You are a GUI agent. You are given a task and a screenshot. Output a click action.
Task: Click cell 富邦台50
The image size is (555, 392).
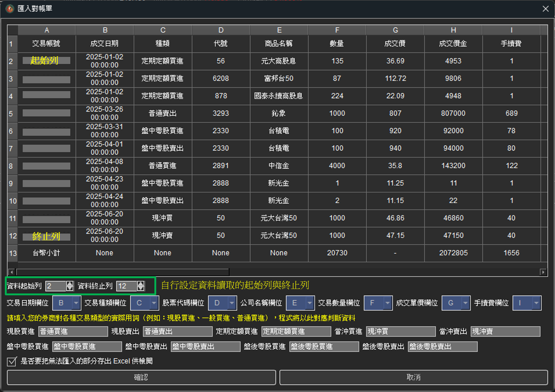pyautogui.click(x=279, y=78)
